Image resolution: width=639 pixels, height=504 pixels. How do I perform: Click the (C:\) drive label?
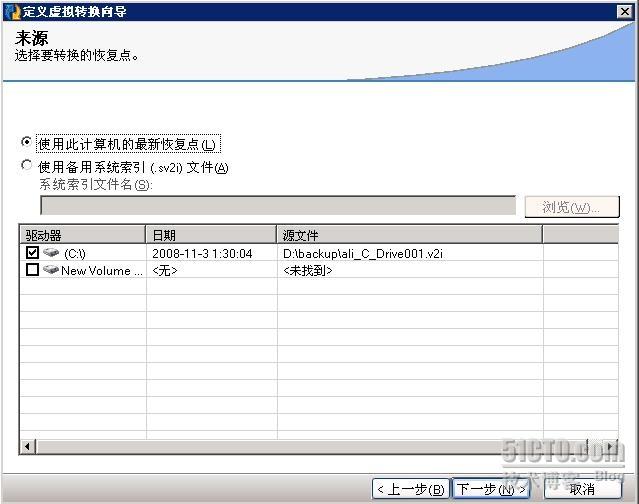click(x=75, y=253)
